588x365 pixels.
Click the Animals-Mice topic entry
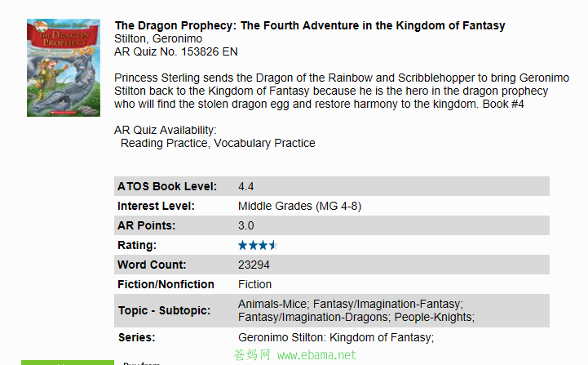274,304
